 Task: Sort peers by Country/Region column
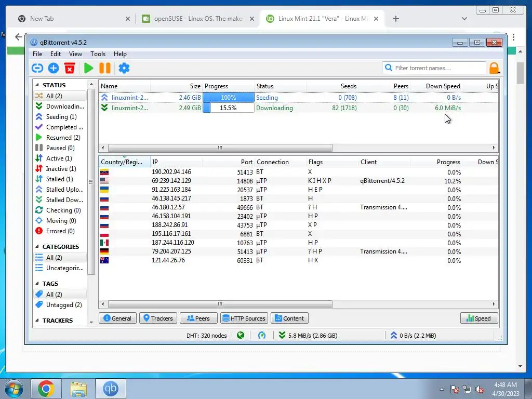pos(125,162)
